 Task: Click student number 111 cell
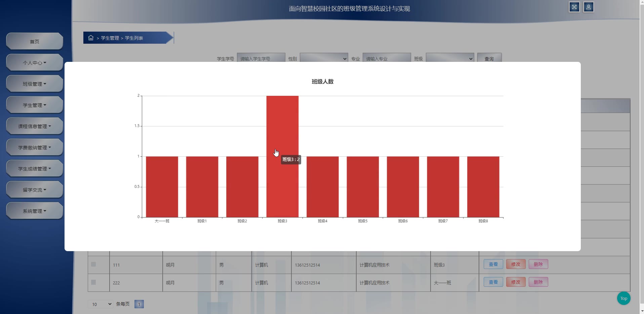(x=136, y=265)
